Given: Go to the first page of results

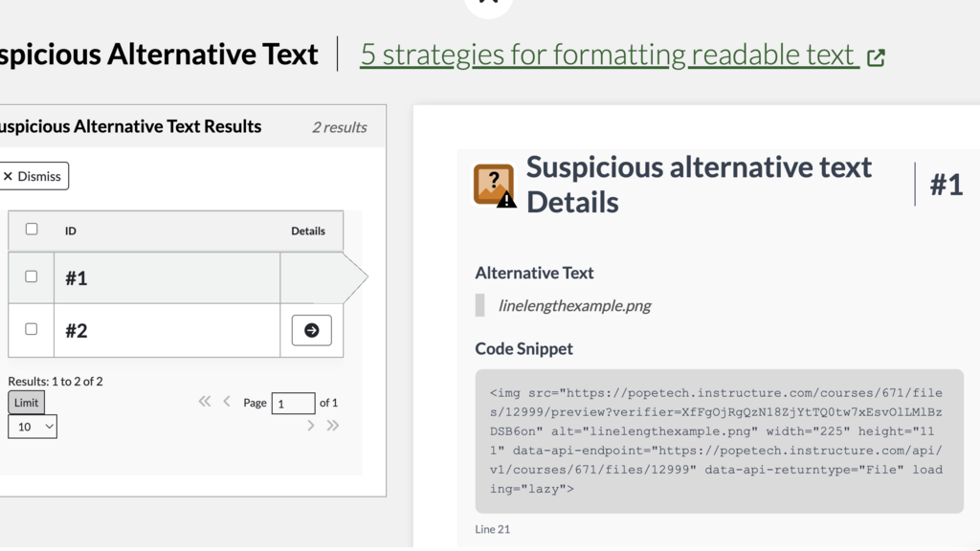Looking at the screenshot, I should [x=204, y=402].
